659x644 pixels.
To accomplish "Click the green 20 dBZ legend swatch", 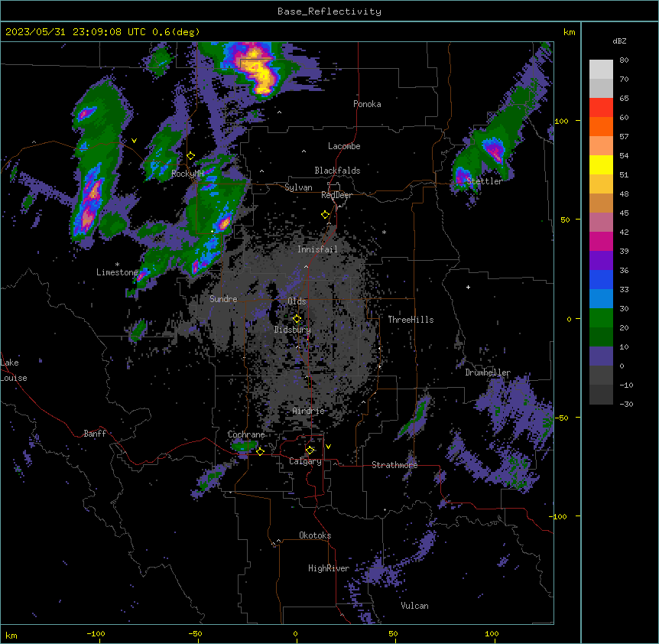I will click(x=601, y=318).
